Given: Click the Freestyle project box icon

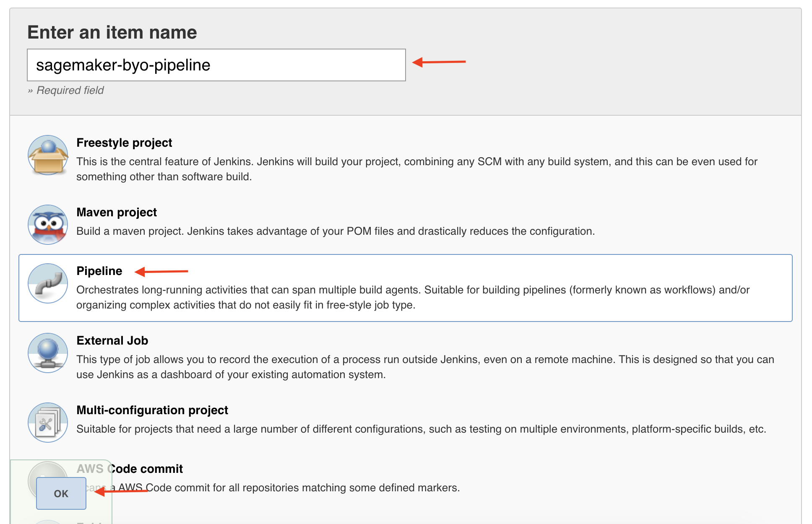Looking at the screenshot, I should (x=48, y=155).
